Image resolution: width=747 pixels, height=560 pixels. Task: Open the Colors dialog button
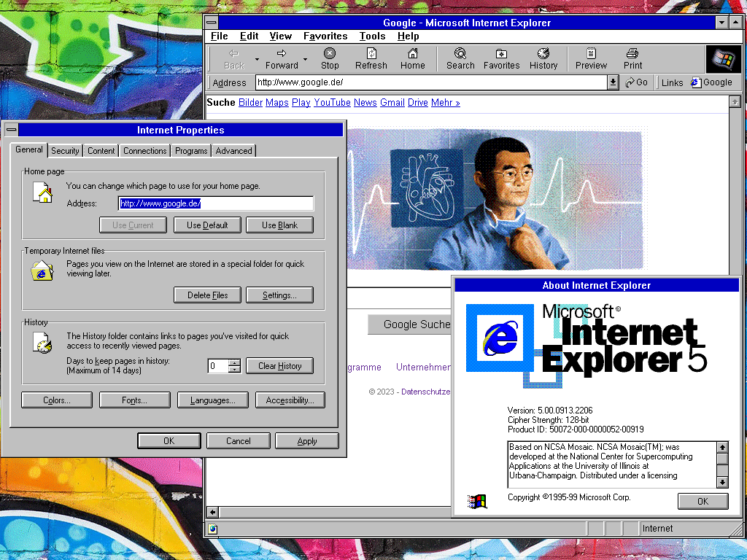57,400
